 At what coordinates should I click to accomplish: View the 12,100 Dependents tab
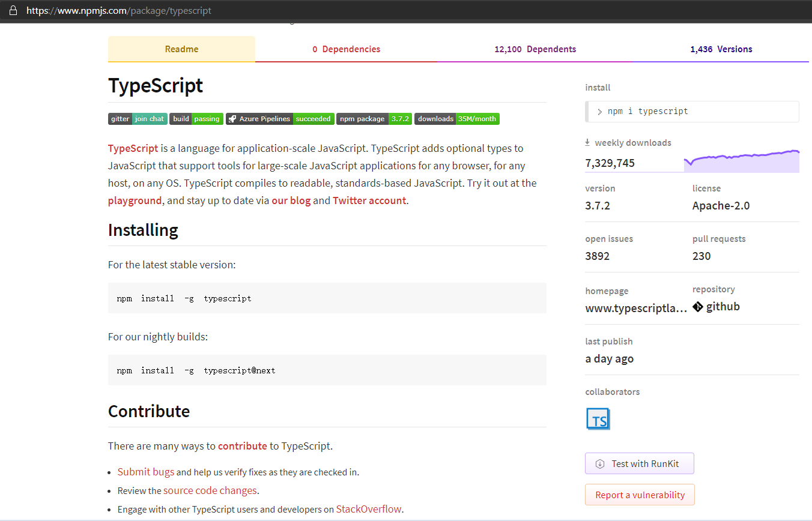coord(535,49)
